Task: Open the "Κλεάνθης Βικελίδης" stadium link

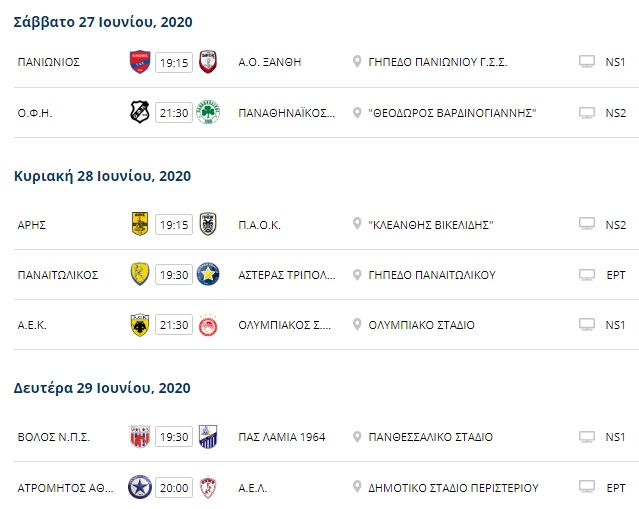Action: [x=432, y=224]
